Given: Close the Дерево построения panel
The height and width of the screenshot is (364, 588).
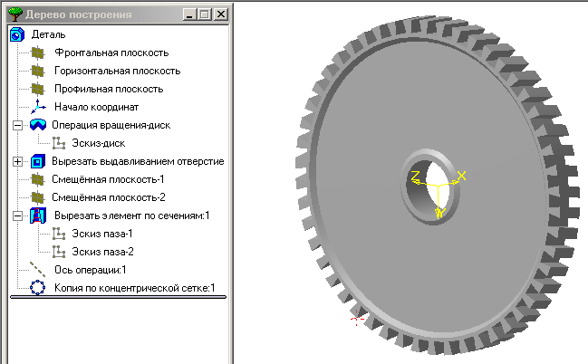Looking at the screenshot, I should [221, 14].
